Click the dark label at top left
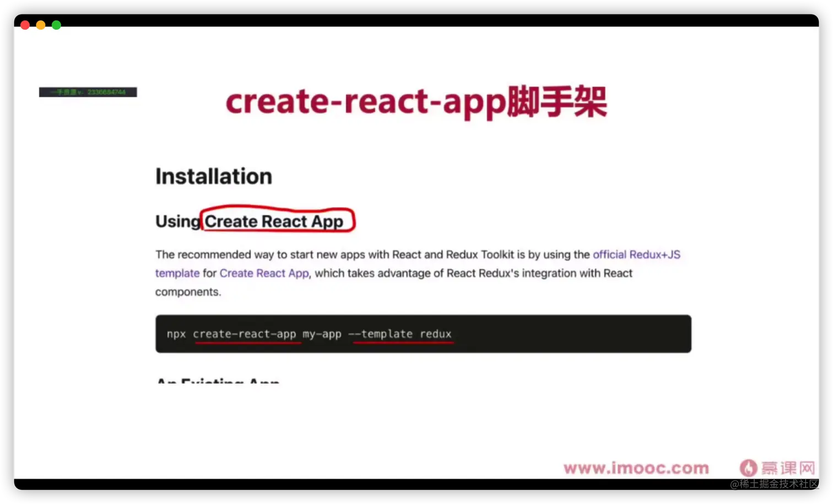The height and width of the screenshot is (504, 833). (88, 92)
